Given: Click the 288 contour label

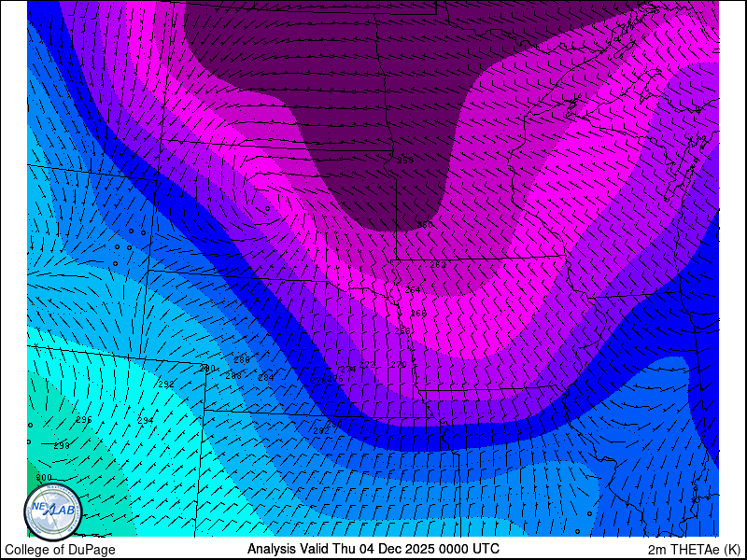Looking at the screenshot, I should click(x=233, y=376).
